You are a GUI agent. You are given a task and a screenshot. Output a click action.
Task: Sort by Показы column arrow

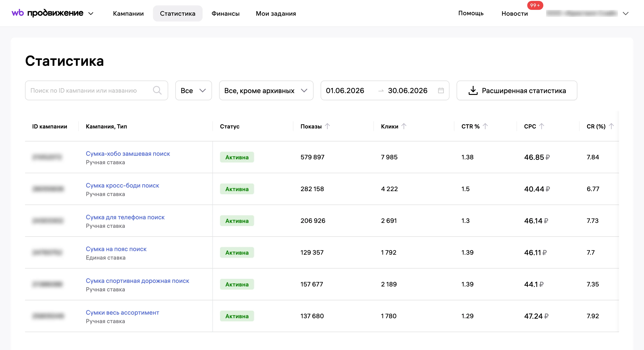tap(327, 126)
